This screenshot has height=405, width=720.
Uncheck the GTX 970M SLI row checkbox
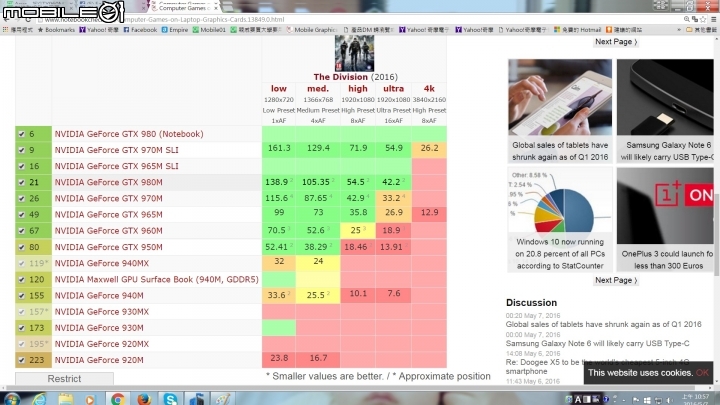tap(22, 150)
